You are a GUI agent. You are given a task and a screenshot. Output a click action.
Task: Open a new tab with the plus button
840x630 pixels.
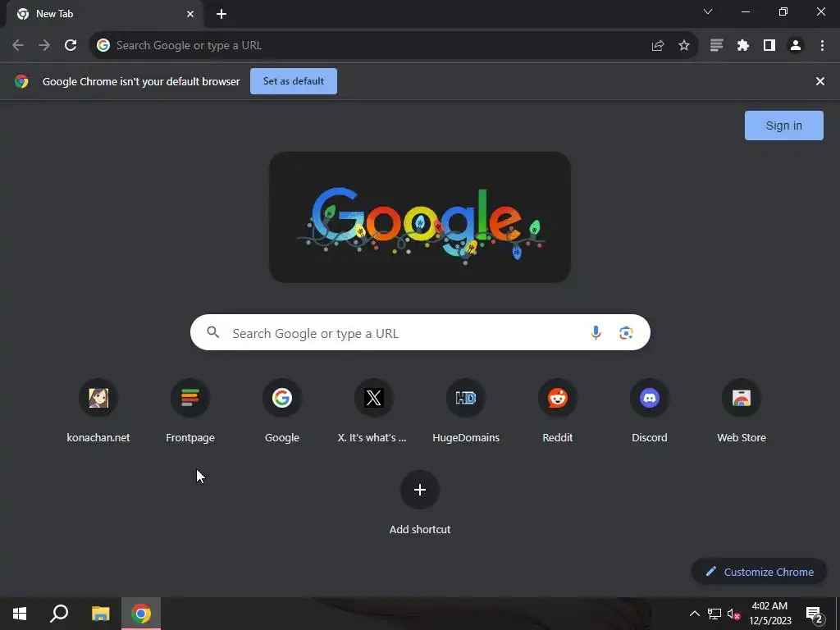tap(221, 14)
